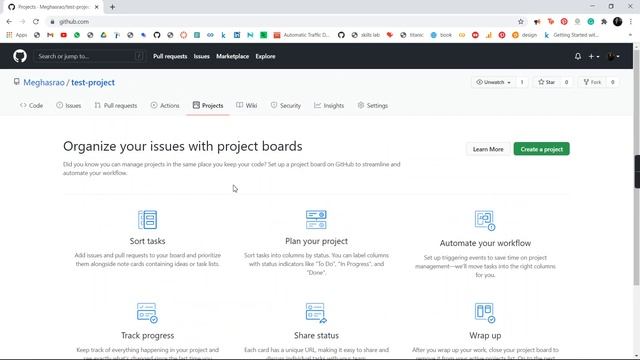Click the Learn More button
This screenshot has width=640, height=360.
point(488,149)
